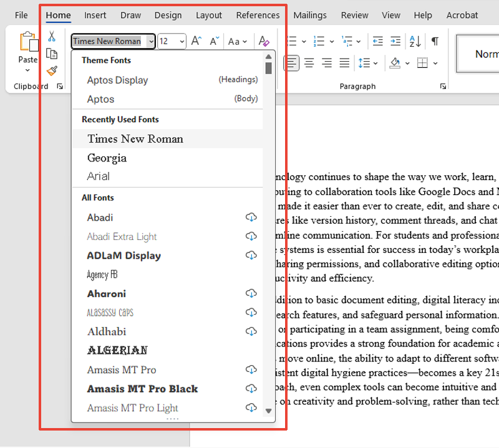This screenshot has height=448, width=499.
Task: Click the Clear All Formatting icon
Action: 264,40
